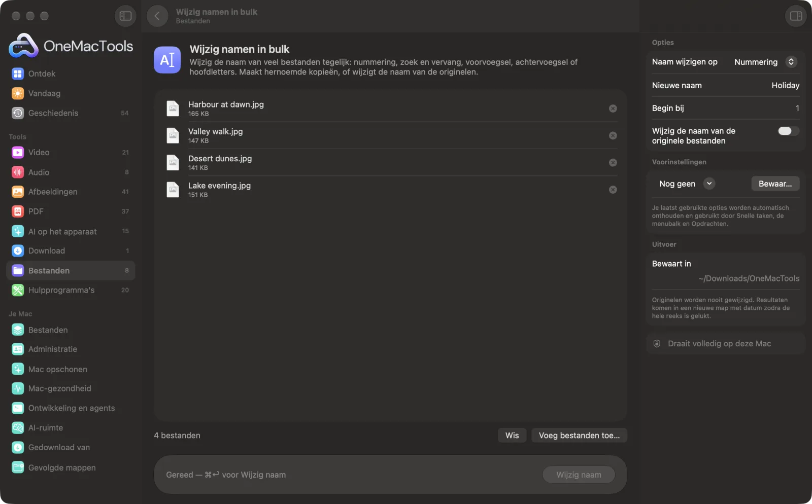
Task: Open Gevolgde mappen icon
Action: point(18,467)
